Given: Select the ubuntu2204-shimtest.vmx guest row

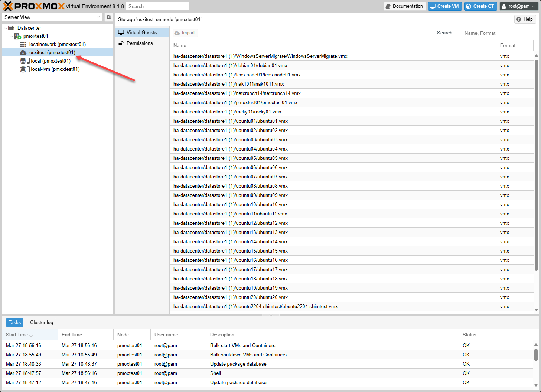Looking at the screenshot, I should tap(351, 307).
